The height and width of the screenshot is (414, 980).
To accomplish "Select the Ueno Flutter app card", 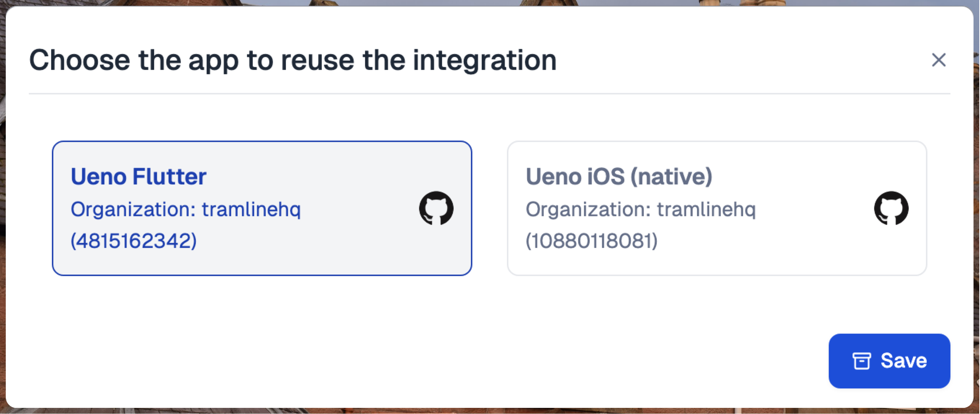I will click(262, 208).
